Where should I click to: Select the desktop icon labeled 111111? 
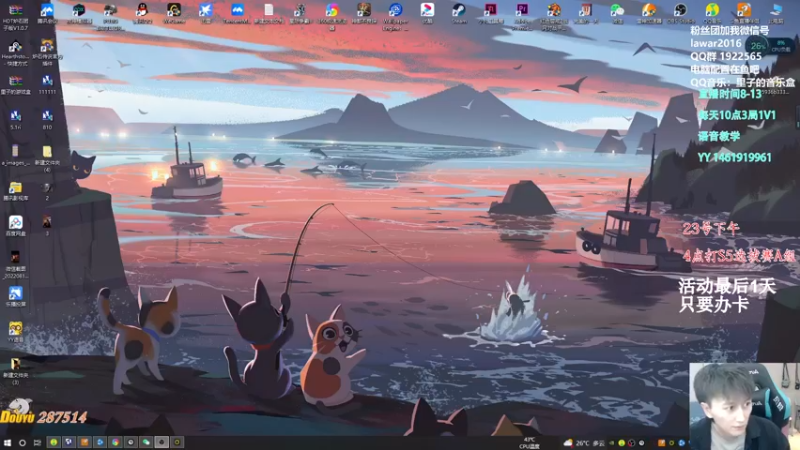47,85
